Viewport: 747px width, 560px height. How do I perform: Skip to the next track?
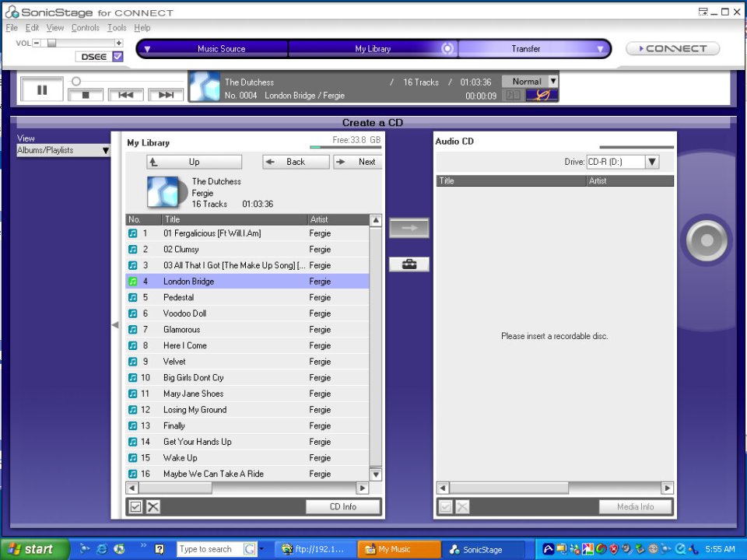(165, 95)
